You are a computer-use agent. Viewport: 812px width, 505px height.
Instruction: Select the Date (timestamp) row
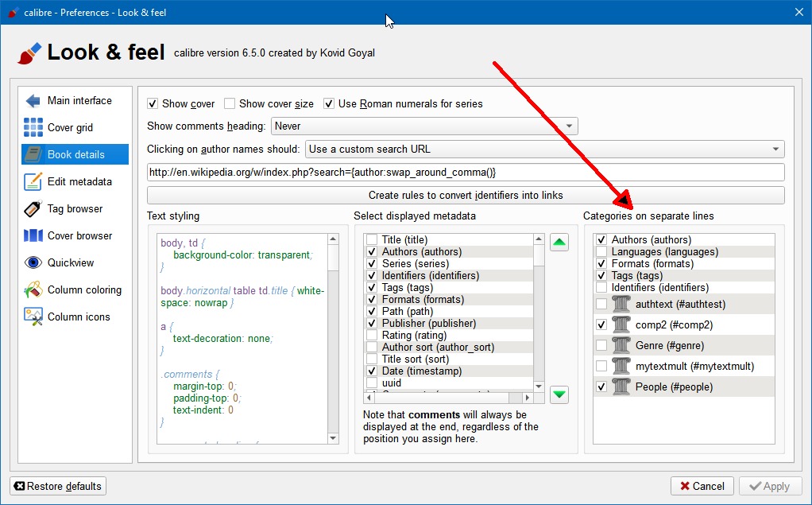pos(448,371)
